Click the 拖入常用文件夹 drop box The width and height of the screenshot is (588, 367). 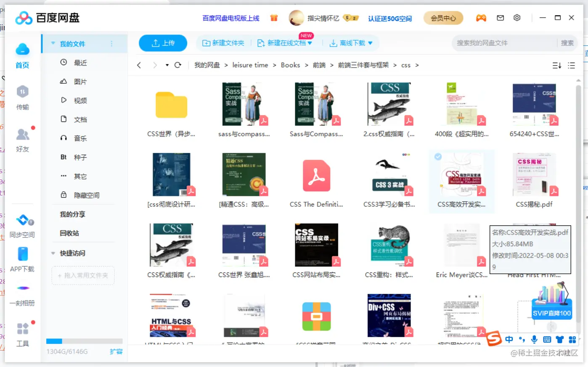[83, 275]
